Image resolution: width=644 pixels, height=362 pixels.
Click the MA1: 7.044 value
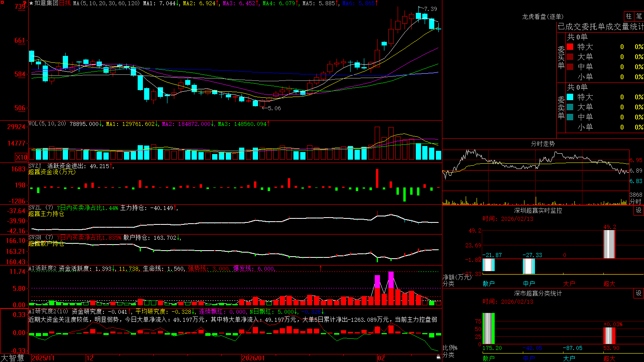coord(161,3)
